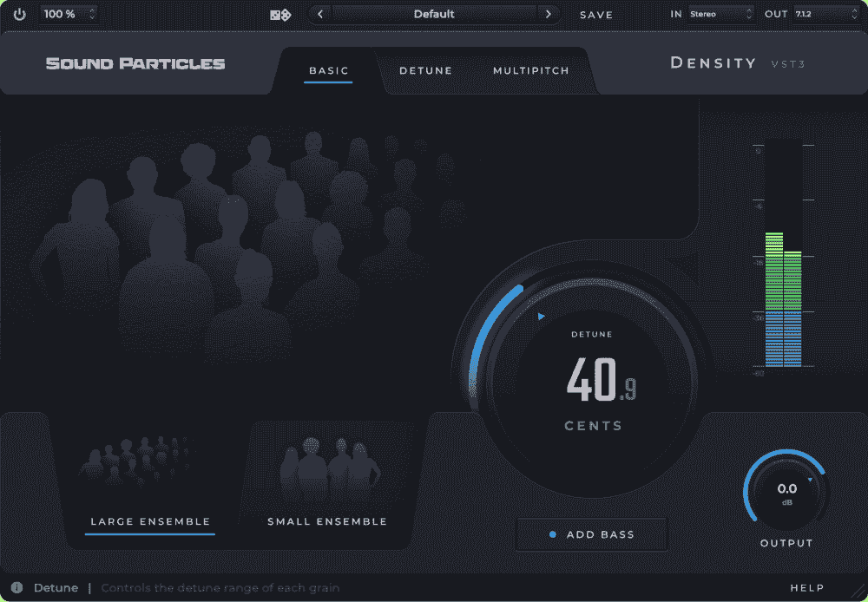Open the MULTIPITCH tab

[530, 70]
